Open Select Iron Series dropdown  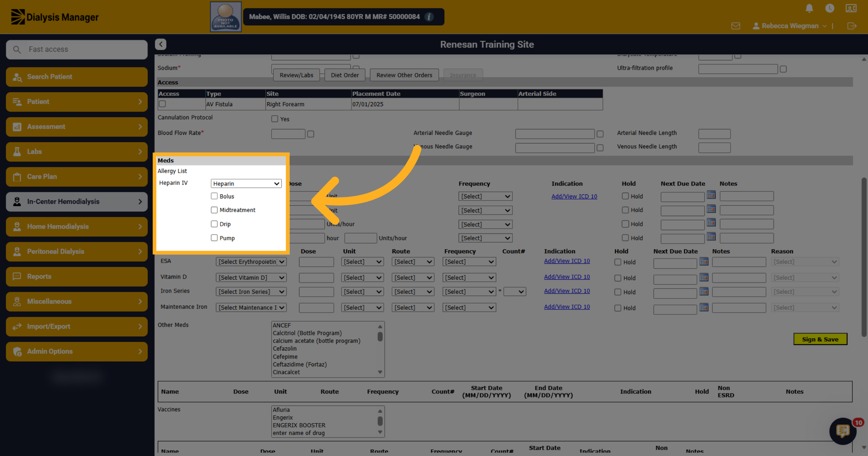pyautogui.click(x=251, y=292)
